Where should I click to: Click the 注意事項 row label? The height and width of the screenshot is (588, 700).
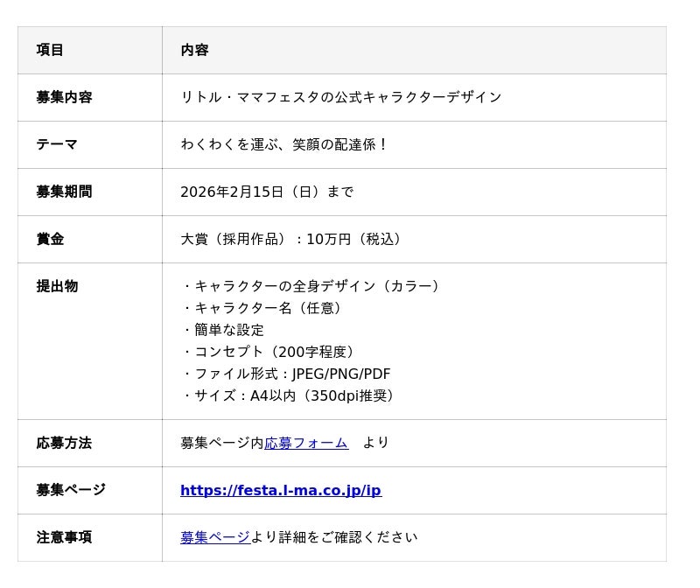click(64, 537)
